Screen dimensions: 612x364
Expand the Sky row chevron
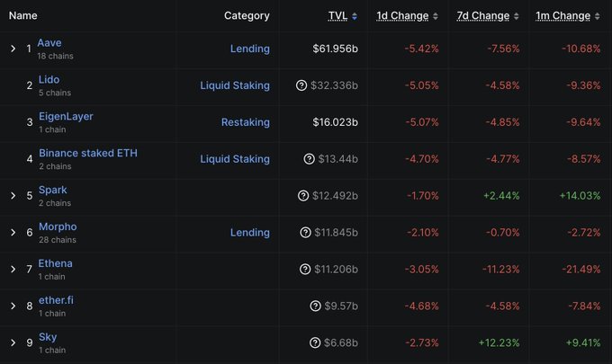[13, 342]
